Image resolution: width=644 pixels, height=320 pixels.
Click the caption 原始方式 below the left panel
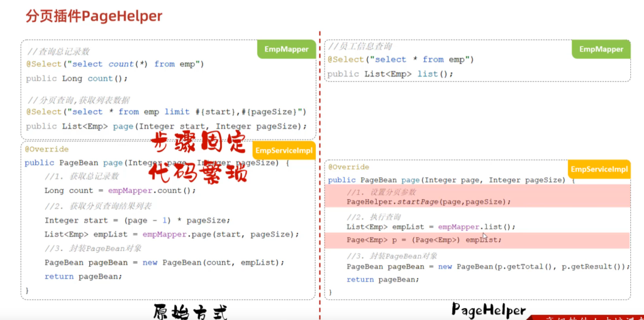click(191, 312)
